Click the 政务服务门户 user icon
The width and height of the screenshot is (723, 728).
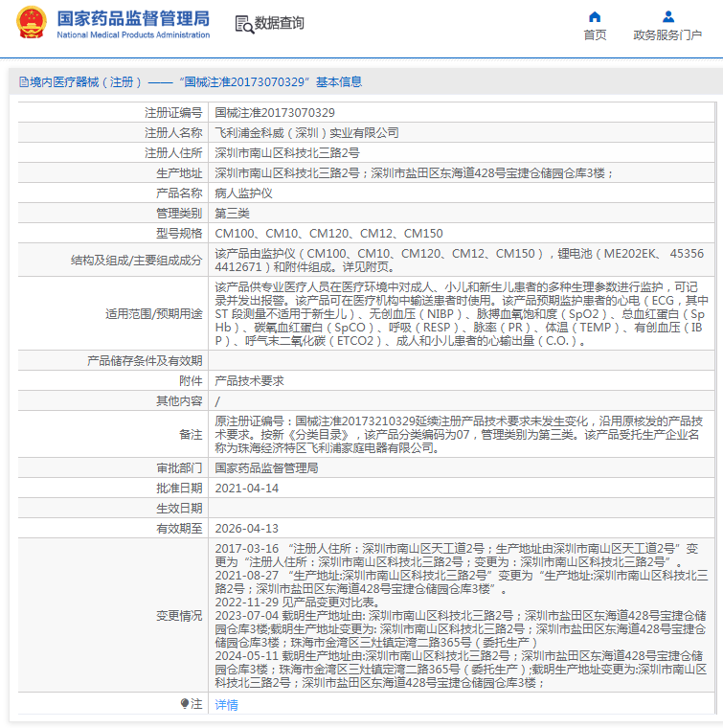tap(667, 16)
